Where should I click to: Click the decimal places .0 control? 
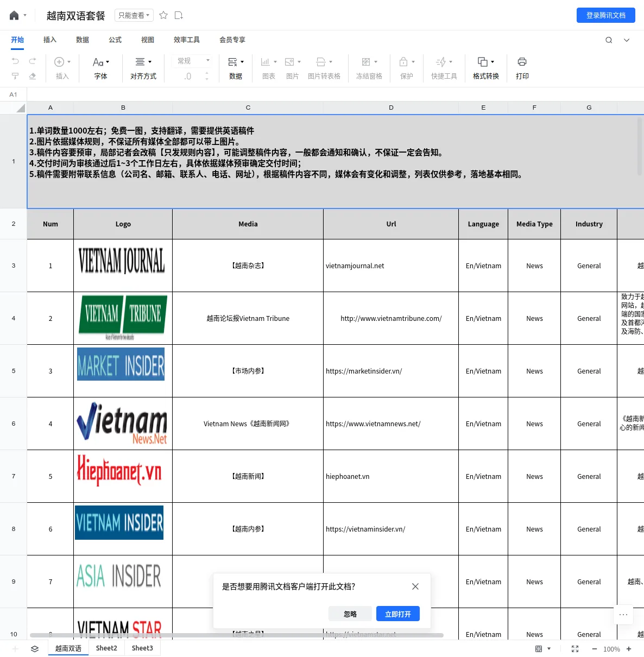click(x=188, y=77)
